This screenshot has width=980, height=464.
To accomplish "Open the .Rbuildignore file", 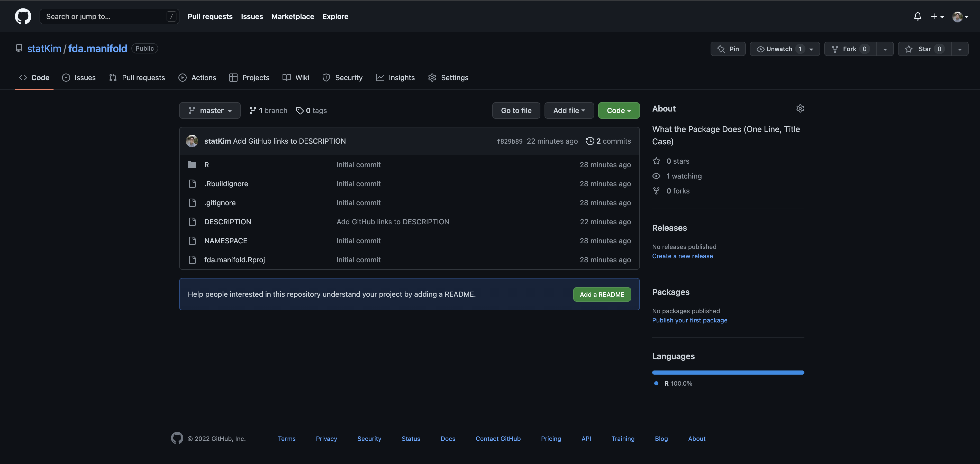I will (226, 184).
